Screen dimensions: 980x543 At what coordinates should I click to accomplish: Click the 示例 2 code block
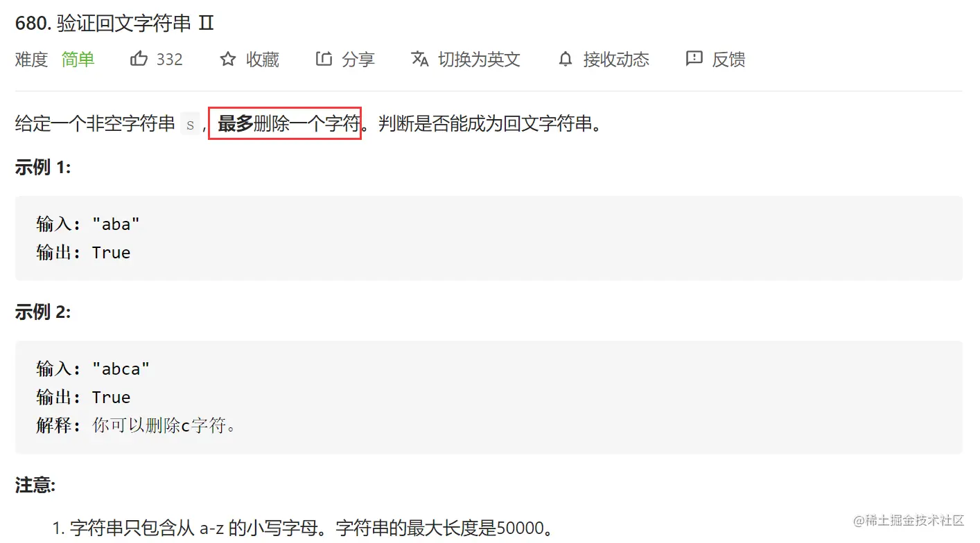tap(489, 398)
